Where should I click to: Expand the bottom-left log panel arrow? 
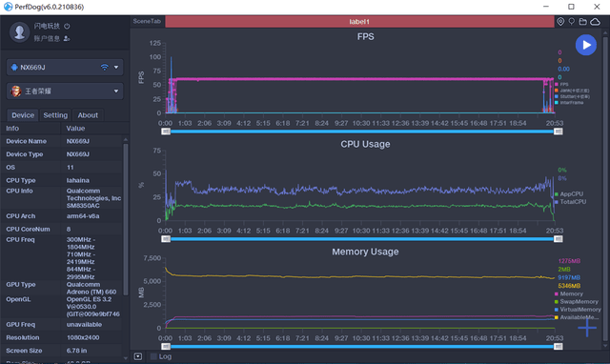pos(138,356)
